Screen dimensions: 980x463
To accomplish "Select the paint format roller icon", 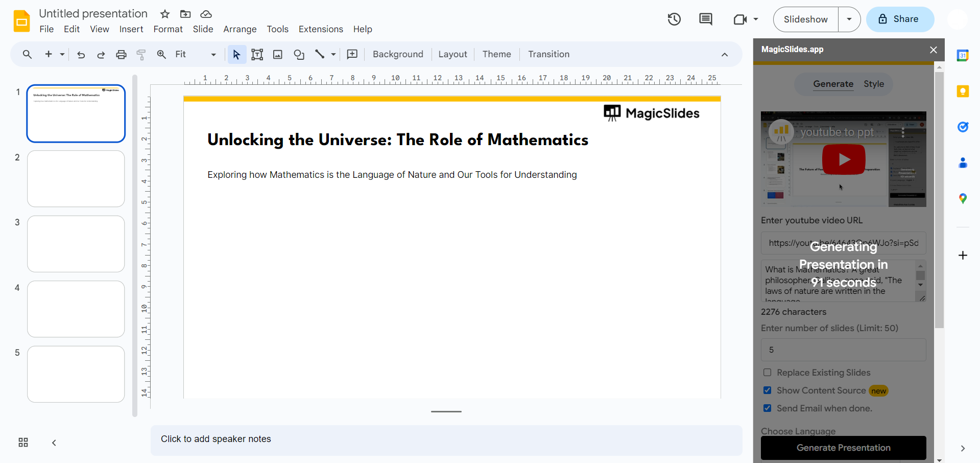I will [141, 55].
